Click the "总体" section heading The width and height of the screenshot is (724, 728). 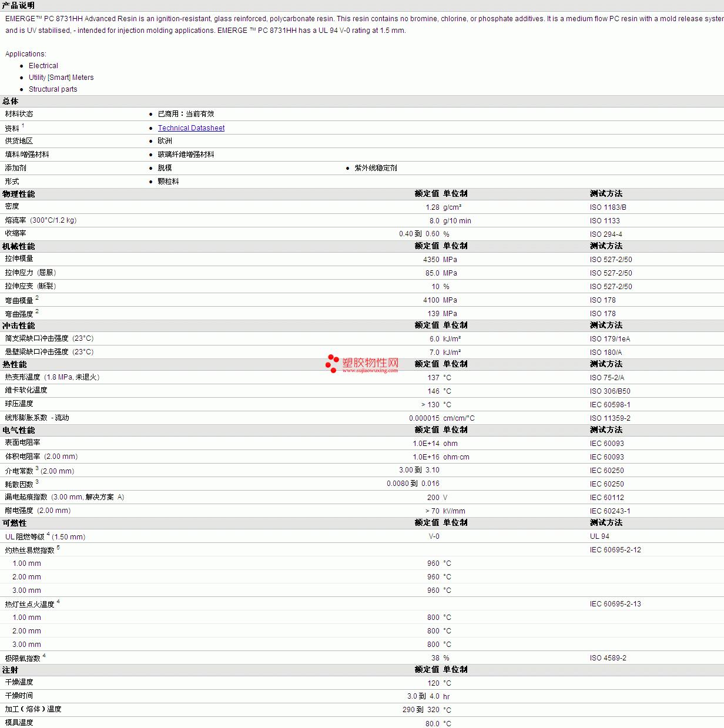[x=11, y=101]
